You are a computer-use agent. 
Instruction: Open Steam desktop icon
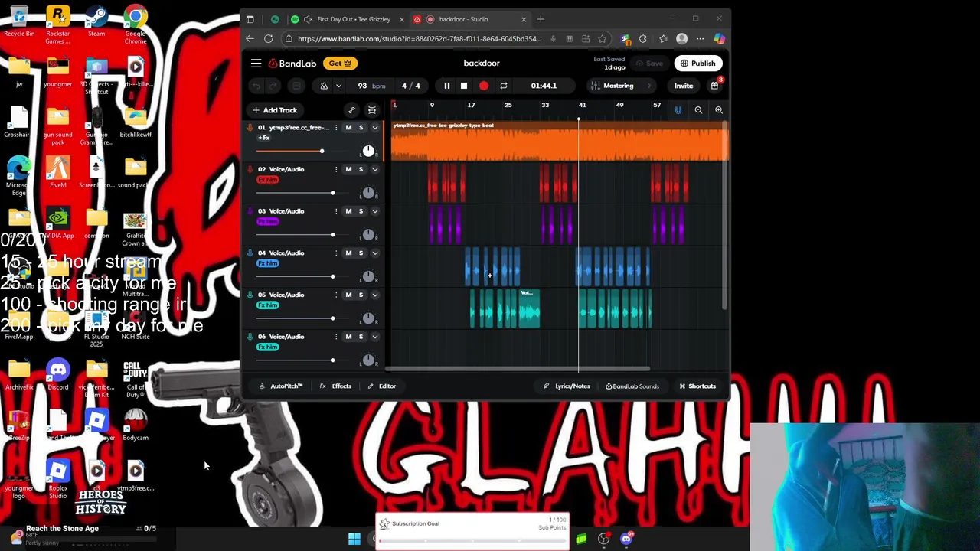96,21
